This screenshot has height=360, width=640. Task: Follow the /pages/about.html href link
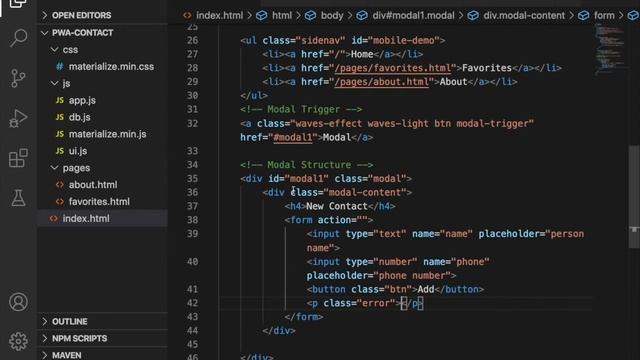(382, 82)
